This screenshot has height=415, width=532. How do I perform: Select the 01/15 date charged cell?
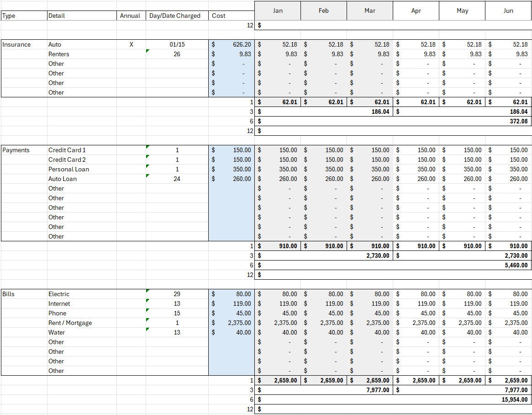[x=177, y=44]
